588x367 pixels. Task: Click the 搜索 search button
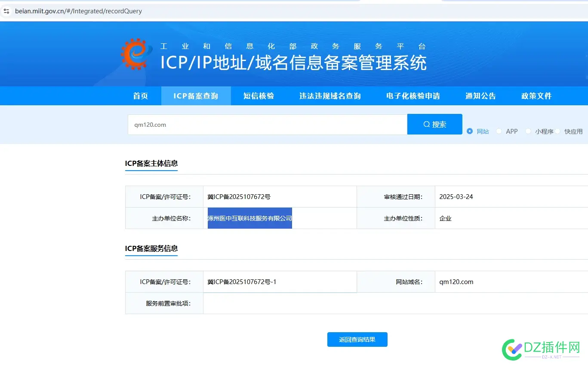tap(434, 124)
